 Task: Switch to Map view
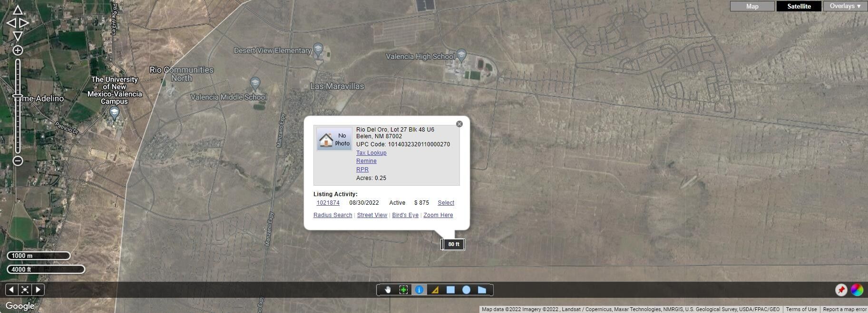[x=752, y=6]
